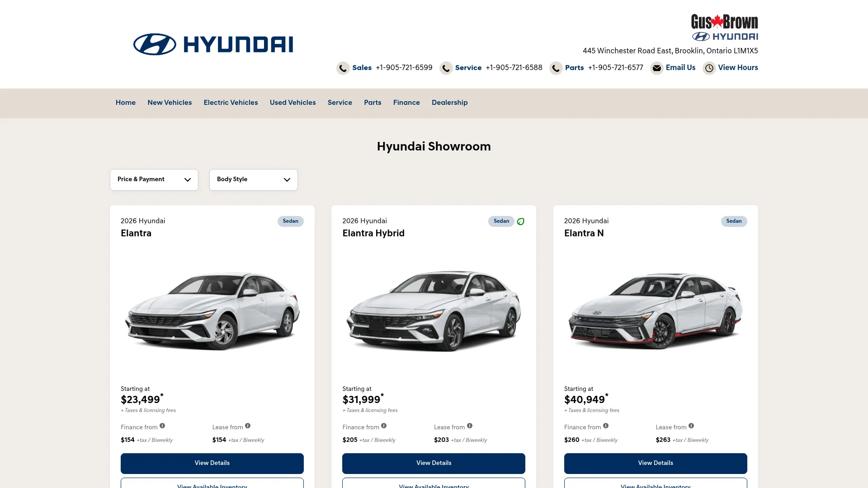Click View Available Inventory for Elantra Hybrid

click(434, 483)
